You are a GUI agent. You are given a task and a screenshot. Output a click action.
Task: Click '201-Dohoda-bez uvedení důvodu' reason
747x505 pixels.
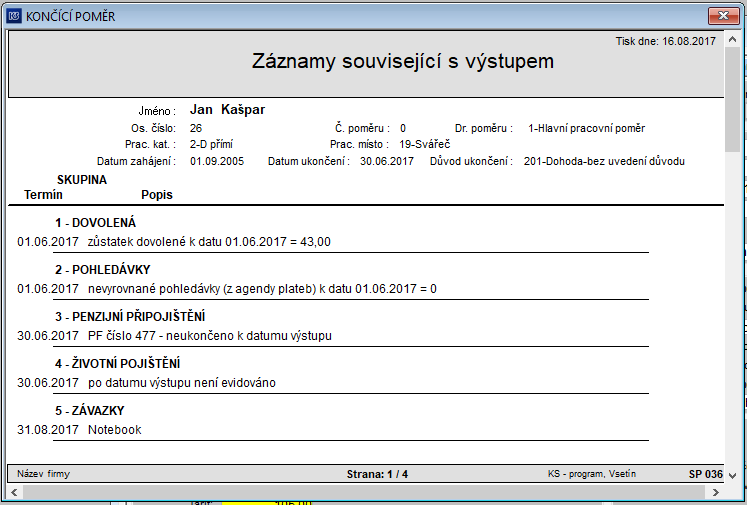[x=604, y=161]
